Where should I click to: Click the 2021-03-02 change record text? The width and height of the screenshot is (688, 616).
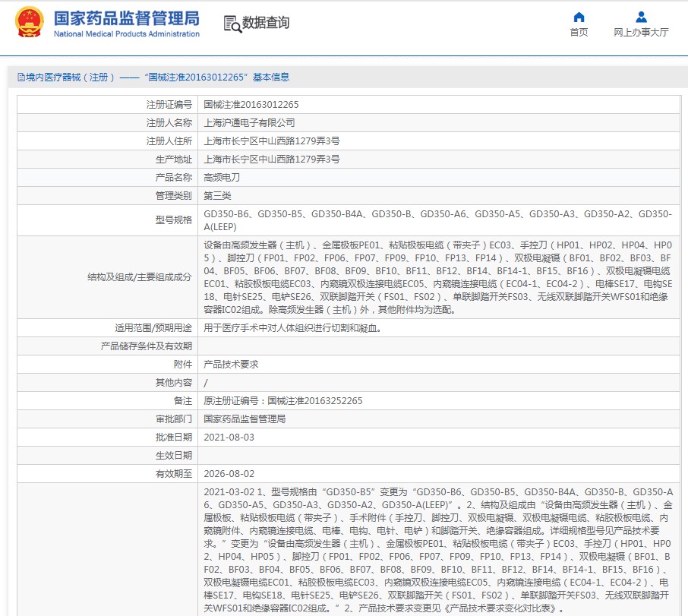pos(438,550)
